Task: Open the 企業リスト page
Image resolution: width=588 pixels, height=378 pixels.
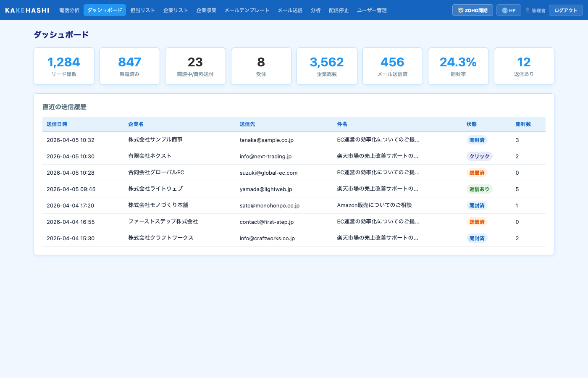Action: pyautogui.click(x=176, y=10)
